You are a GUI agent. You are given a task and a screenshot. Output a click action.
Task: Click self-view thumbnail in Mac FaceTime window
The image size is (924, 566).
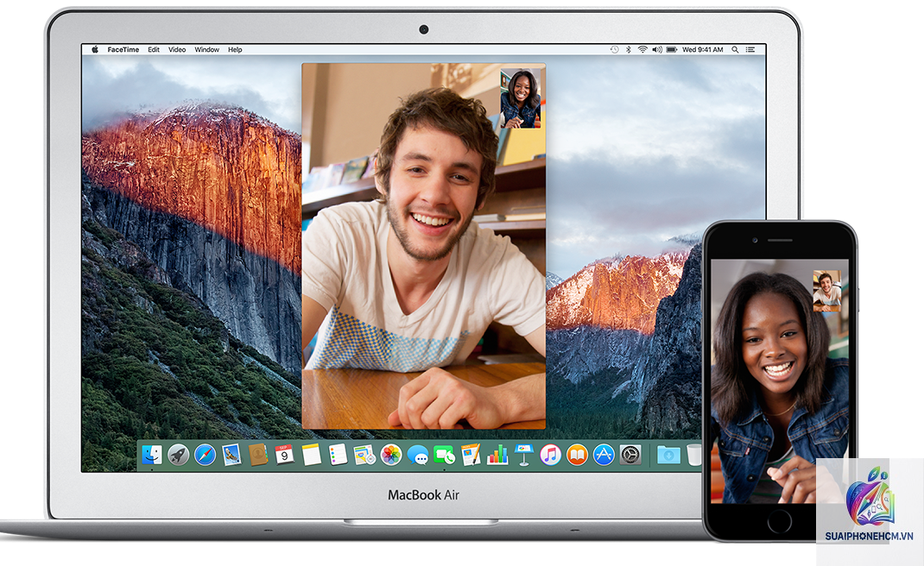click(x=521, y=98)
